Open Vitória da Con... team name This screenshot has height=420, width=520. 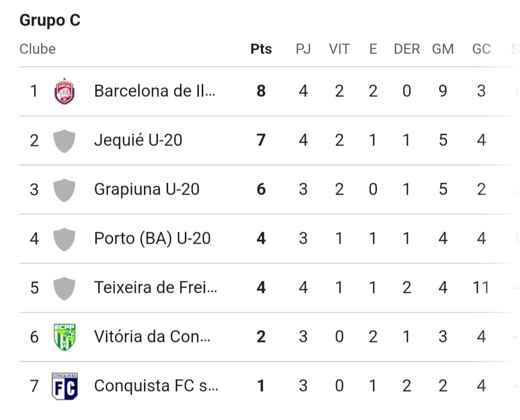[x=152, y=336]
